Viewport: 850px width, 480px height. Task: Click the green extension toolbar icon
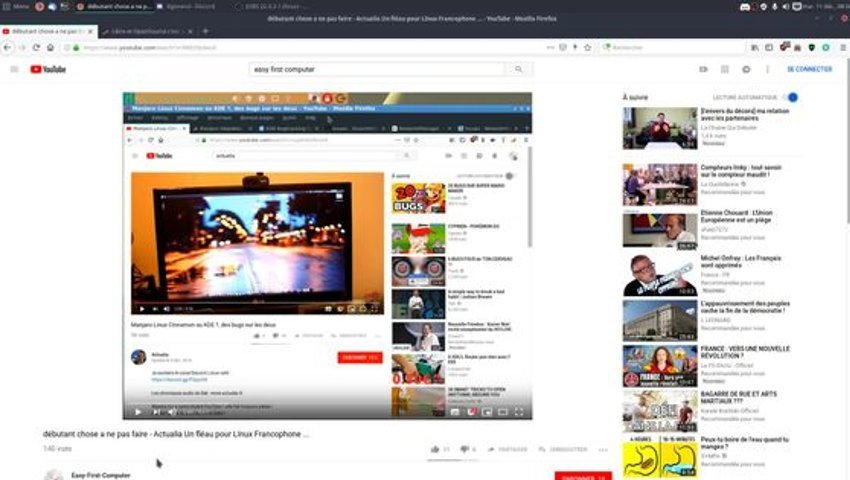point(826,48)
